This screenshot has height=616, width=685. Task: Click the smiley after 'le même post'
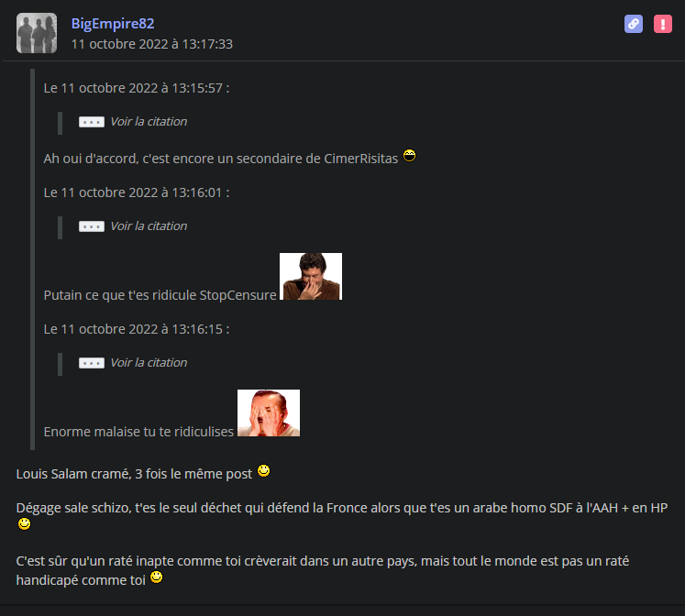263,470
